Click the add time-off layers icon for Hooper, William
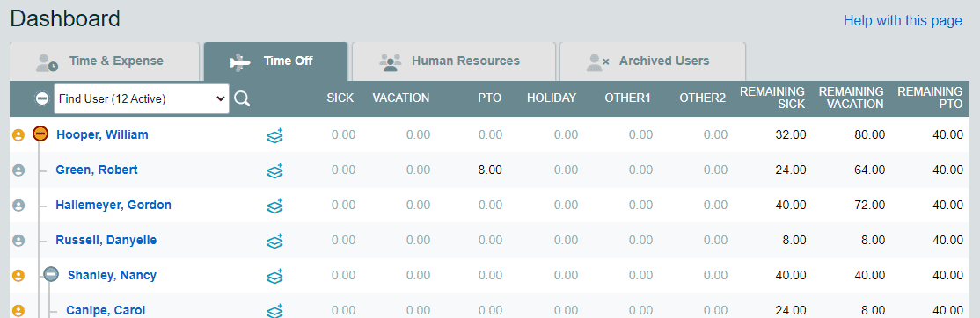Screen dimensions: 980x318 [x=275, y=135]
